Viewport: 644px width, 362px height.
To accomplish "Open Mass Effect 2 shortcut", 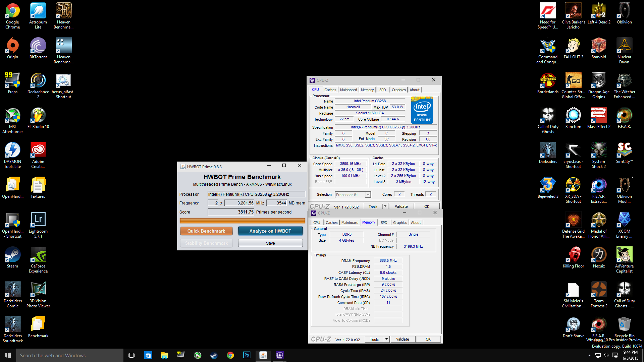I will pos(599,118).
